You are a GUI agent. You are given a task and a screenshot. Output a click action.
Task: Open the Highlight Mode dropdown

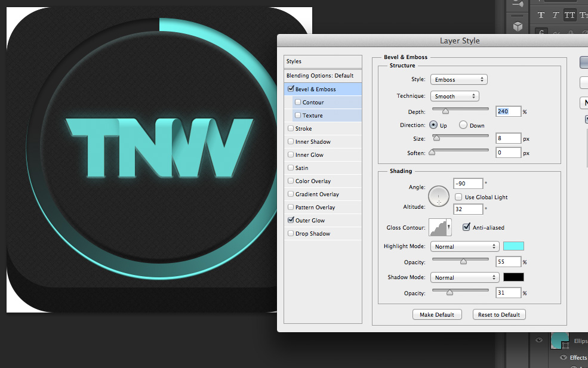464,246
